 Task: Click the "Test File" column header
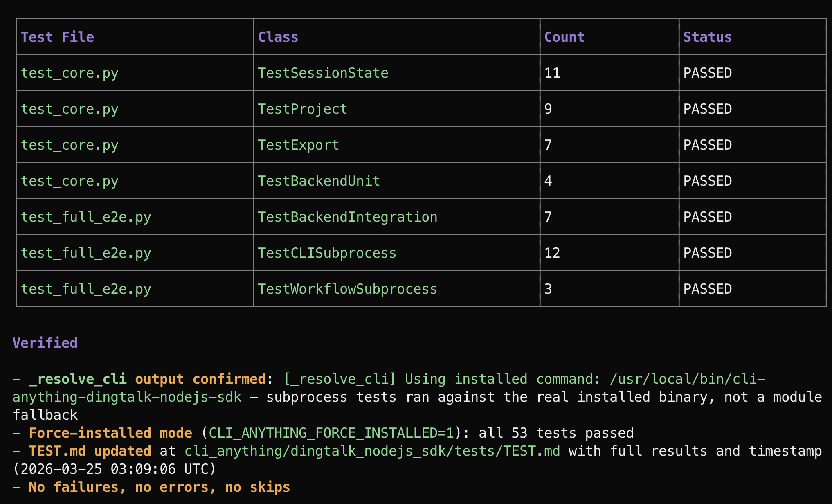(57, 37)
